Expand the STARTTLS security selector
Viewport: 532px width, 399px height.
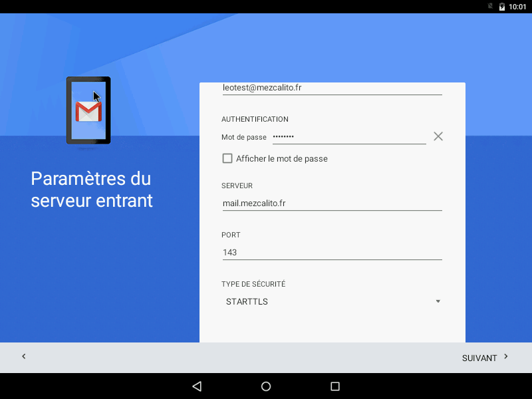(x=332, y=301)
